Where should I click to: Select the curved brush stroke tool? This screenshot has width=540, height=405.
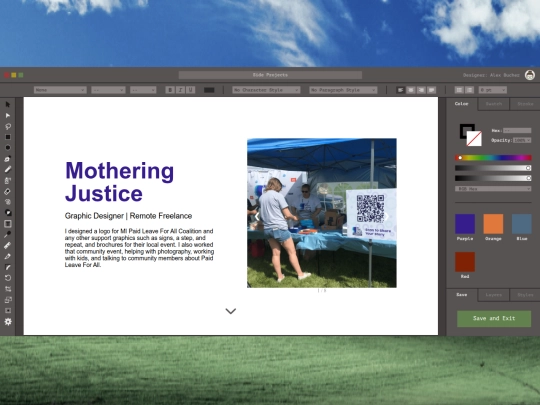pyautogui.click(x=8, y=267)
